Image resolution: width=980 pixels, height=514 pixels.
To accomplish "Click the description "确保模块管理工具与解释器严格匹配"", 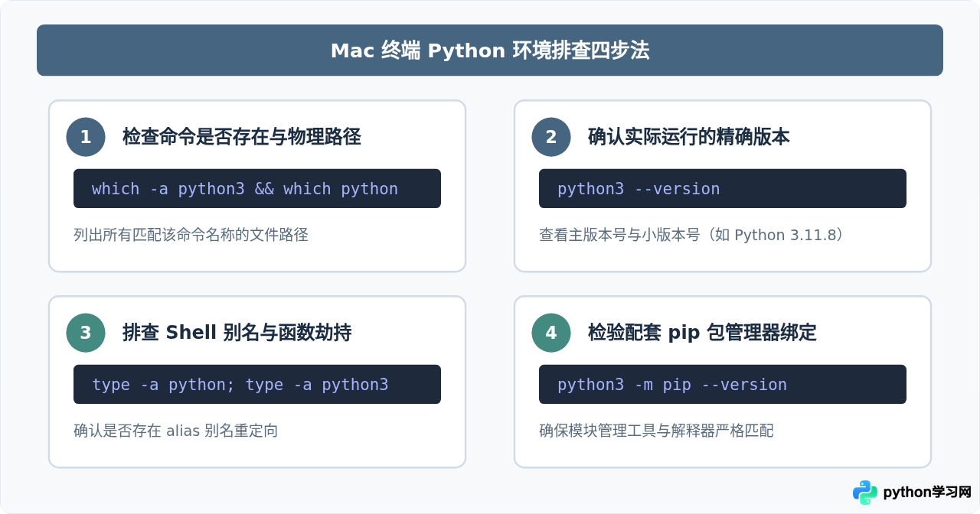I will click(x=656, y=431).
